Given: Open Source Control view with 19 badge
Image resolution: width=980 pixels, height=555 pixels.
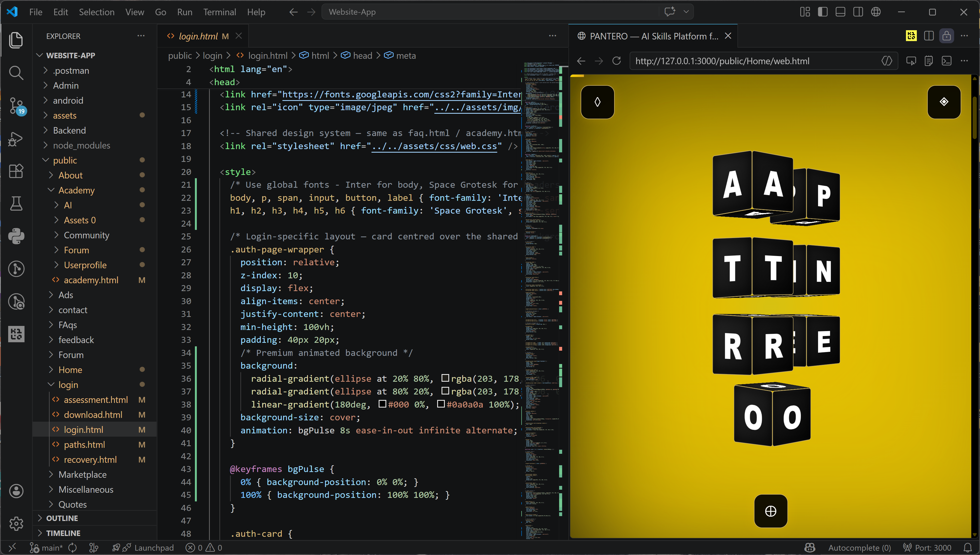Looking at the screenshot, I should [x=16, y=105].
